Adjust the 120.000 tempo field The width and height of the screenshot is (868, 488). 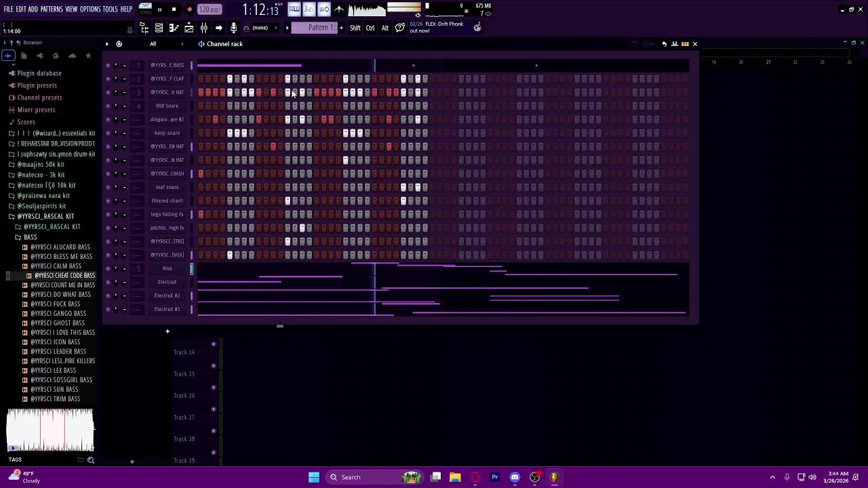[x=210, y=9]
